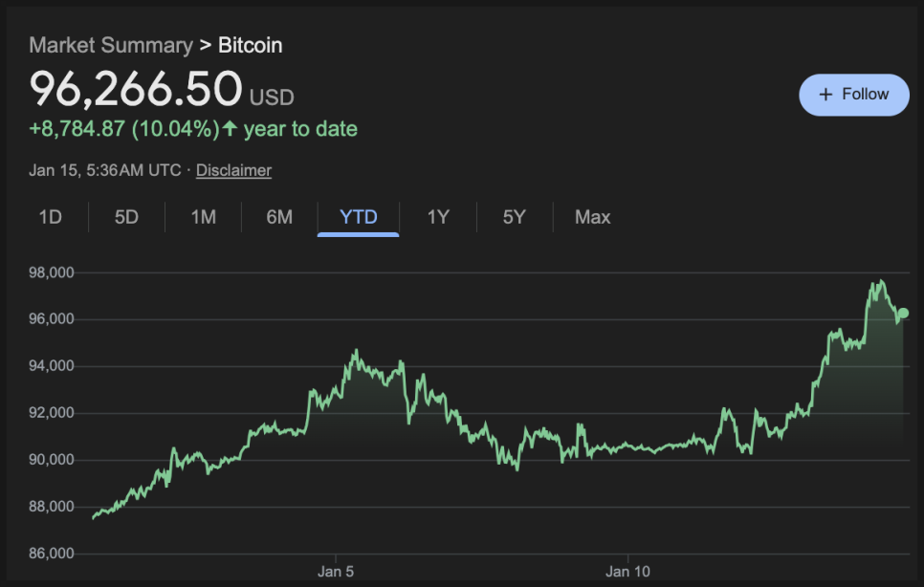The width and height of the screenshot is (924, 587).
Task: Switch to the 1Y range tab
Action: [438, 217]
